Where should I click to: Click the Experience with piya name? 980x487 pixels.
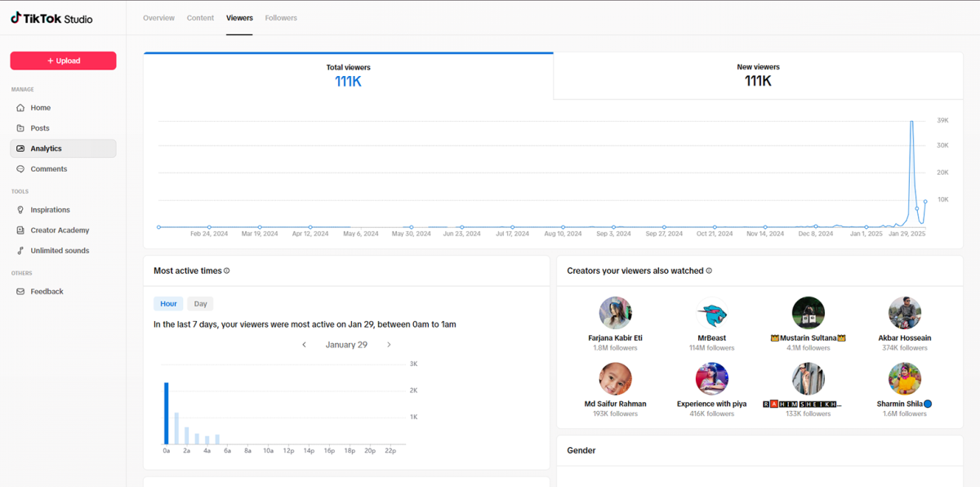(712, 404)
